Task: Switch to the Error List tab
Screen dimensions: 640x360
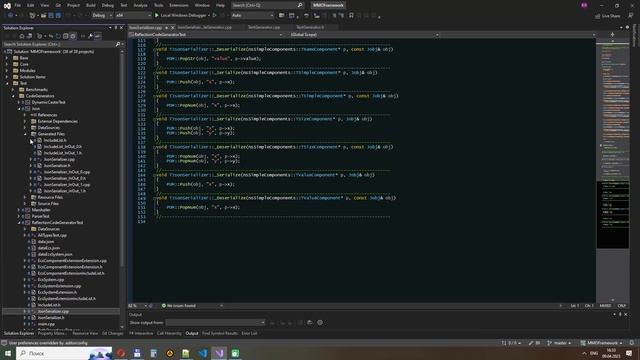Action: (249, 333)
